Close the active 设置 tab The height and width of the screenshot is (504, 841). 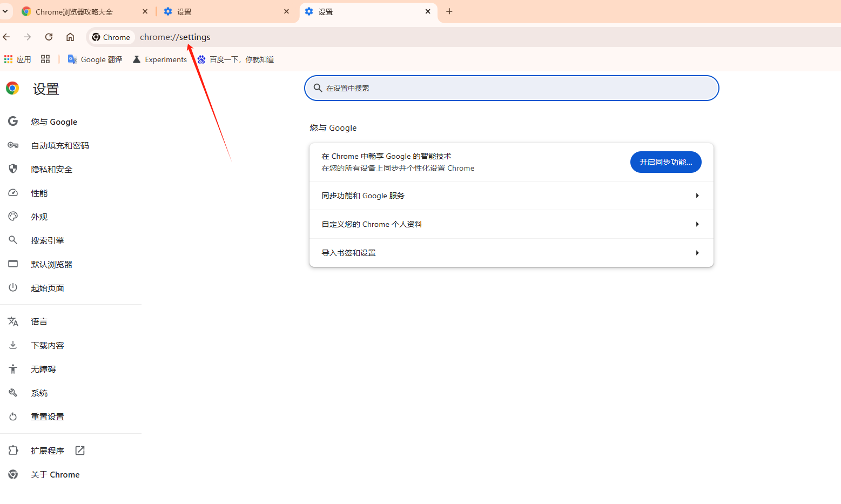click(x=428, y=11)
